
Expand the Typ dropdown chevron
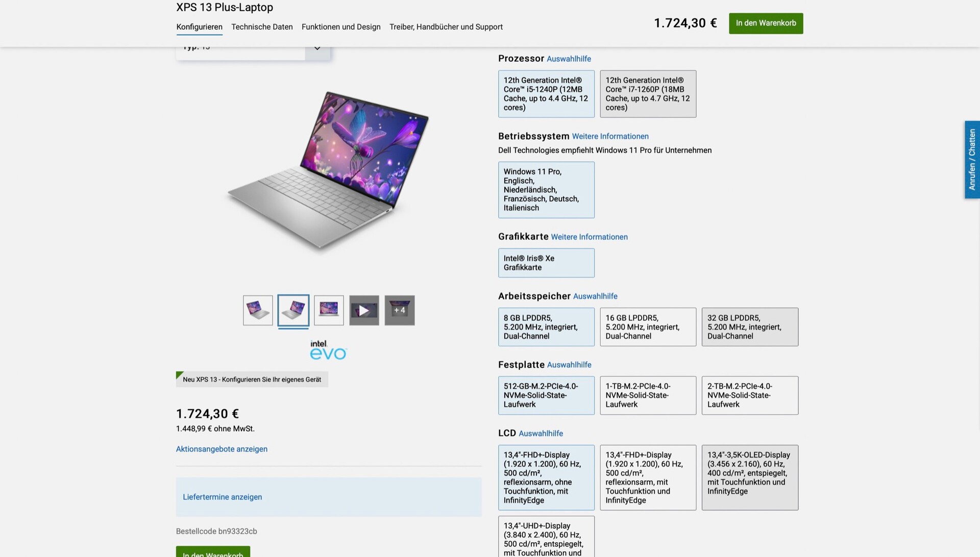317,49
